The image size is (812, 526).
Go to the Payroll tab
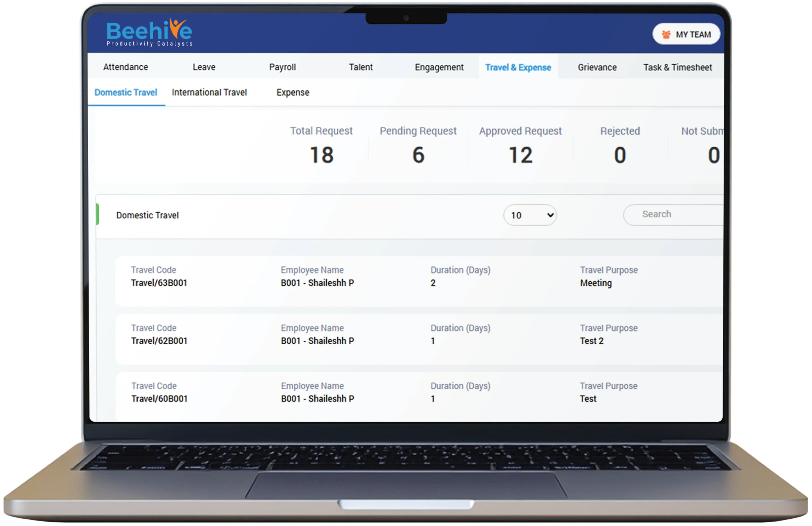pyautogui.click(x=282, y=67)
